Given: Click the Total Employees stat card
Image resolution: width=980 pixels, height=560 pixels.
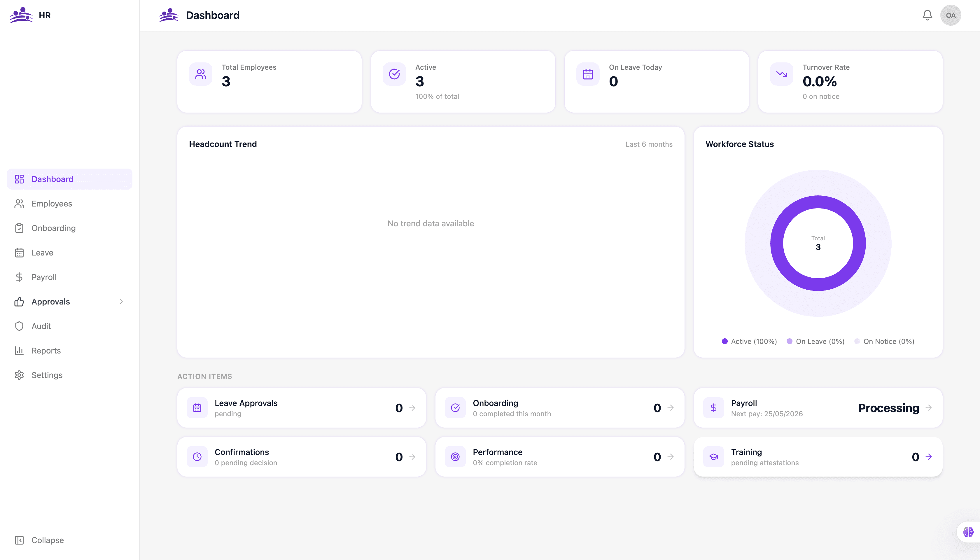Looking at the screenshot, I should click(x=269, y=82).
